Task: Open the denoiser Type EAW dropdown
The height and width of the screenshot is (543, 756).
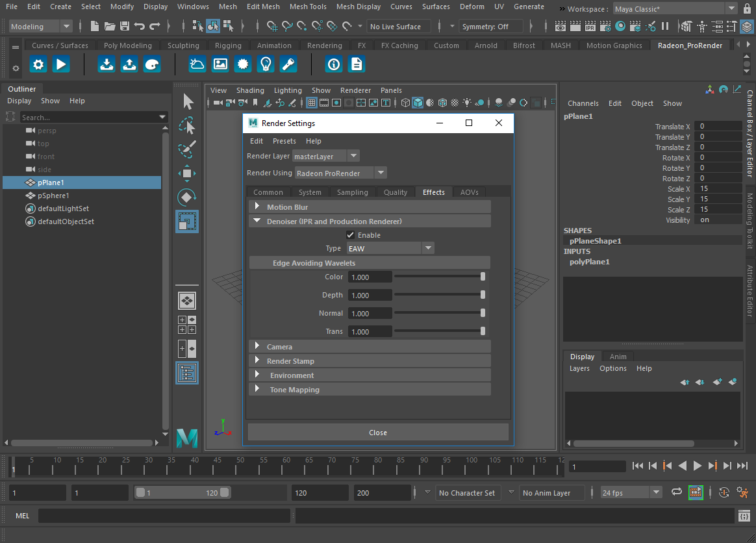Action: tap(390, 248)
